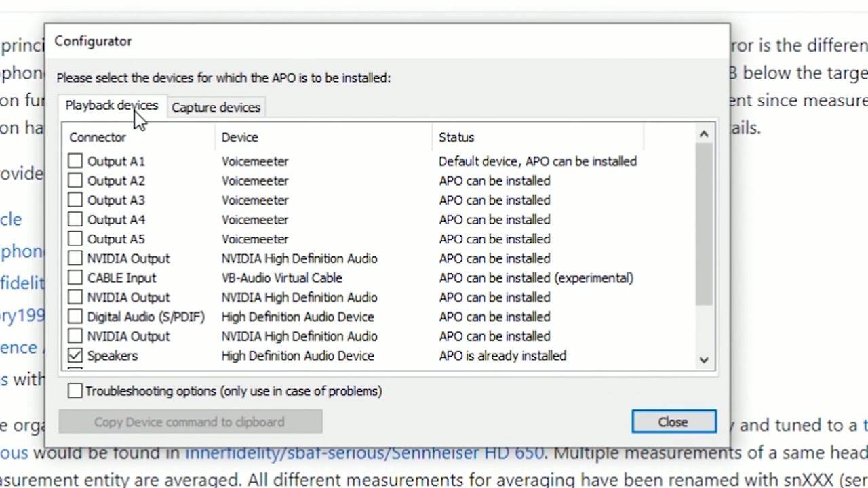Check the Output A2 checkbox
Image resolution: width=868 pixels, height=488 pixels.
point(75,180)
